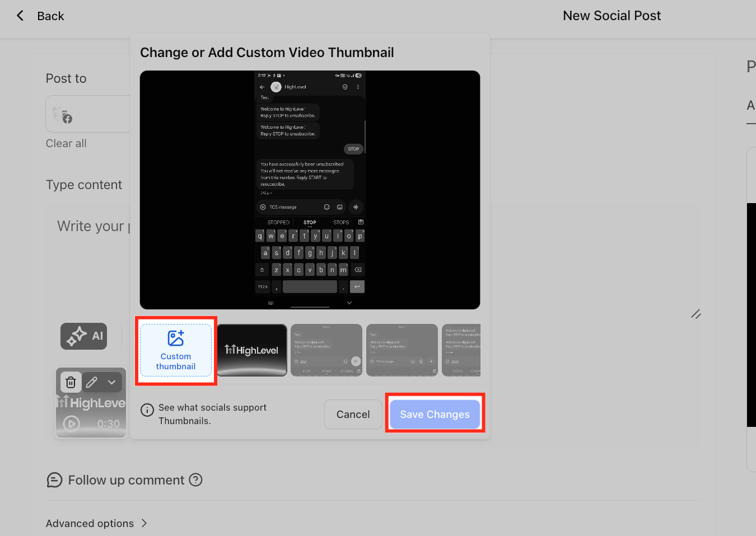
Task: Click the Back arrow
Action: pos(20,15)
